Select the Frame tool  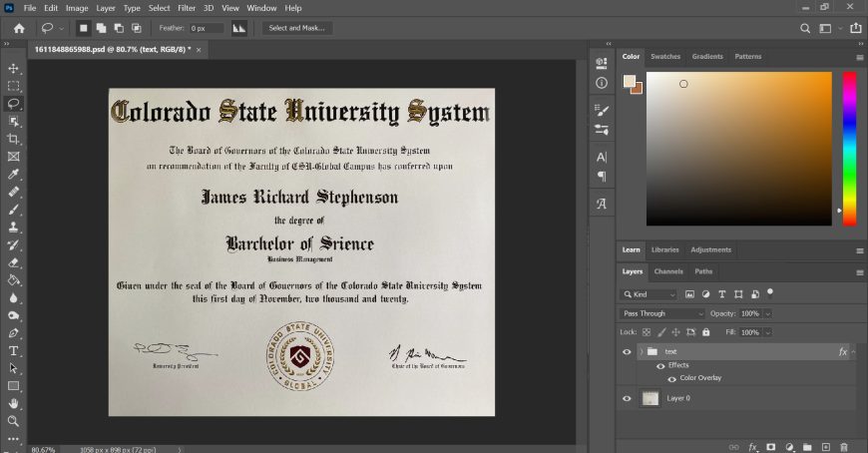(13, 157)
